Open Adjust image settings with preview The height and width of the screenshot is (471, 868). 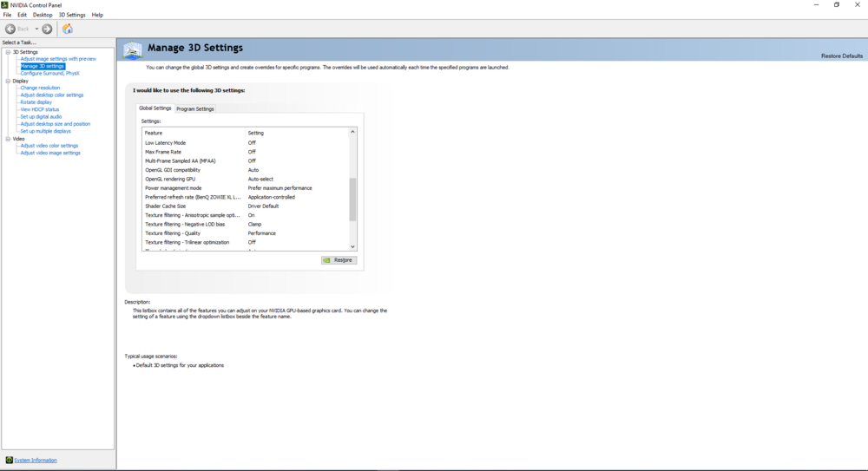[x=58, y=59]
